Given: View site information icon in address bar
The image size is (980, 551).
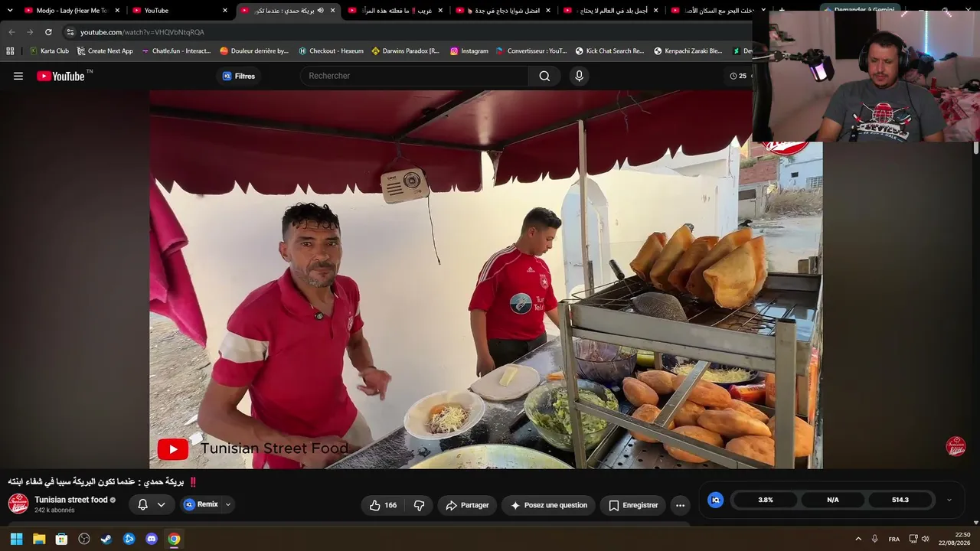Looking at the screenshot, I should (70, 32).
